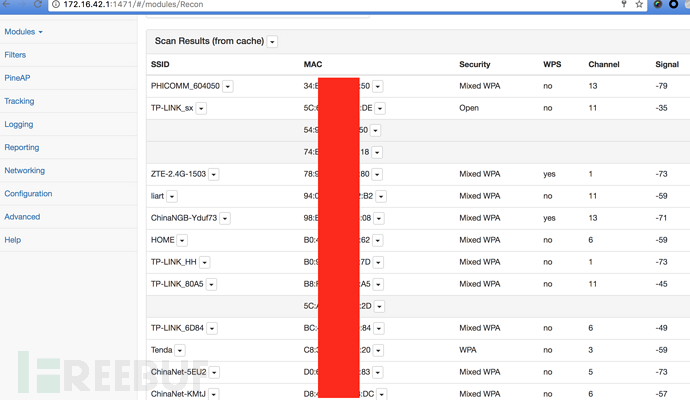Open dropdown for MAC ending 2D

(379, 306)
